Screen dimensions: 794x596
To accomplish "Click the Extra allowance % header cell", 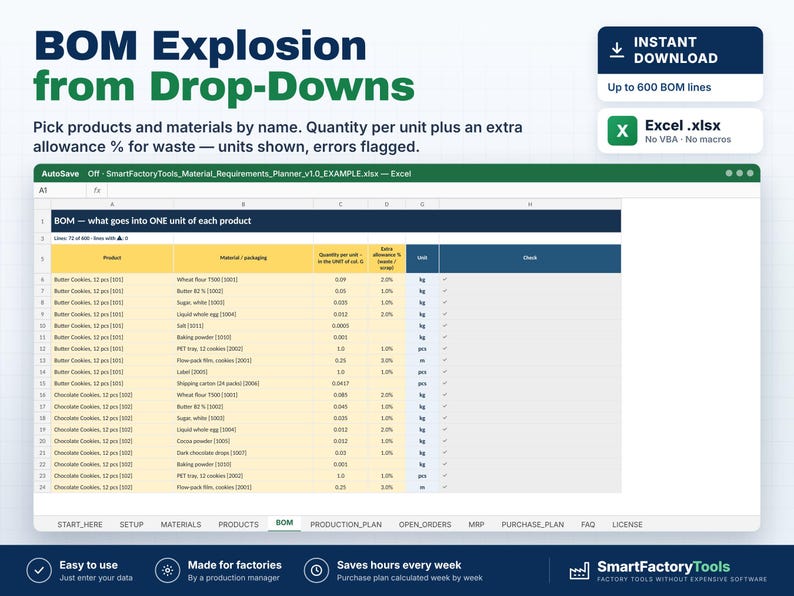I will (x=387, y=258).
